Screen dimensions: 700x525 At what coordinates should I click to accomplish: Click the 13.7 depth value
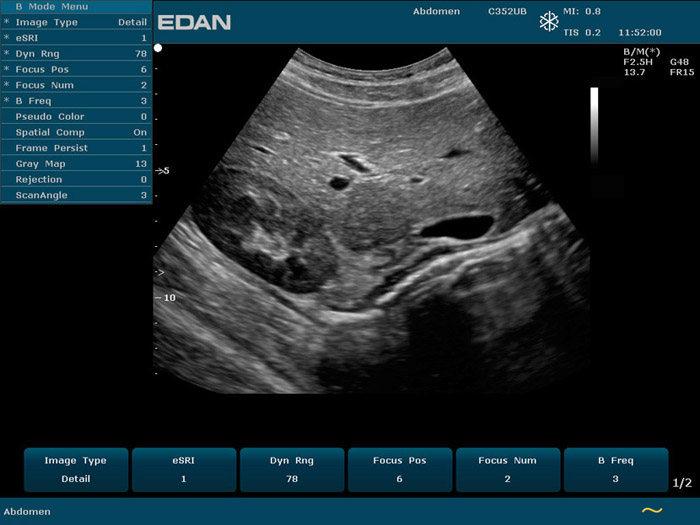(634, 72)
